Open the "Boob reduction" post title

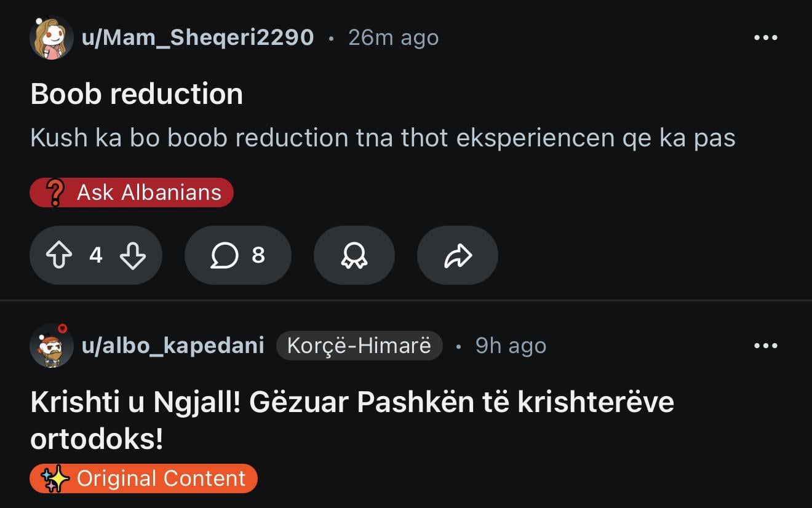click(x=137, y=94)
